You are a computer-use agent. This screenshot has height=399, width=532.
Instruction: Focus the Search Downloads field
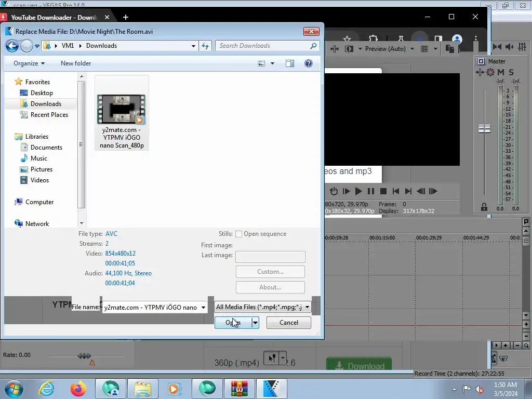[x=267, y=46]
